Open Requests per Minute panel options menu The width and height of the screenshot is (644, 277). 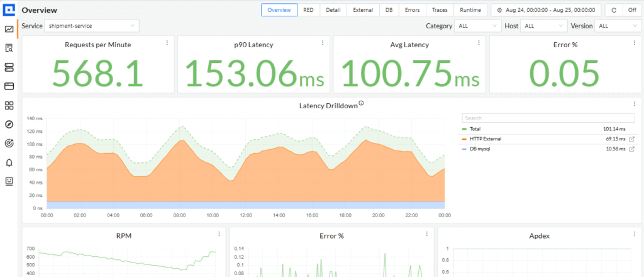click(167, 43)
